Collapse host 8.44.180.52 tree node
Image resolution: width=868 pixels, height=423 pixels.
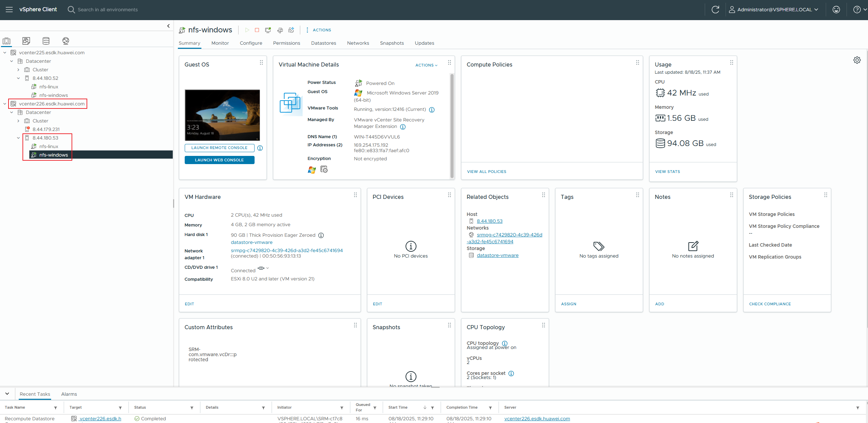pyautogui.click(x=18, y=78)
